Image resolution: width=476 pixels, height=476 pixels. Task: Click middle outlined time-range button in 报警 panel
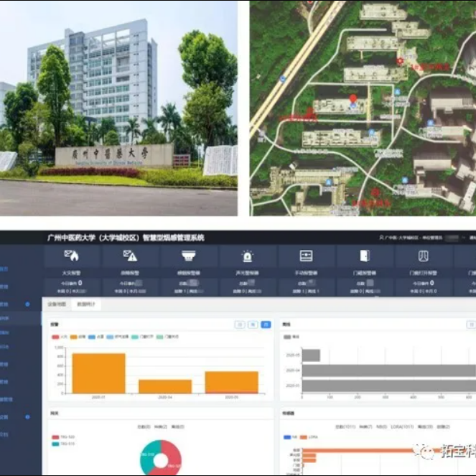(x=253, y=324)
